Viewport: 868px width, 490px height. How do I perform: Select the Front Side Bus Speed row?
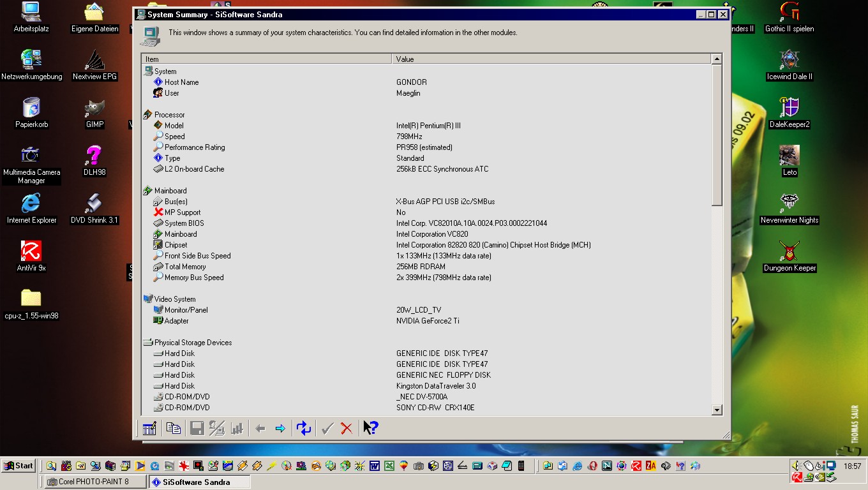(x=426, y=256)
